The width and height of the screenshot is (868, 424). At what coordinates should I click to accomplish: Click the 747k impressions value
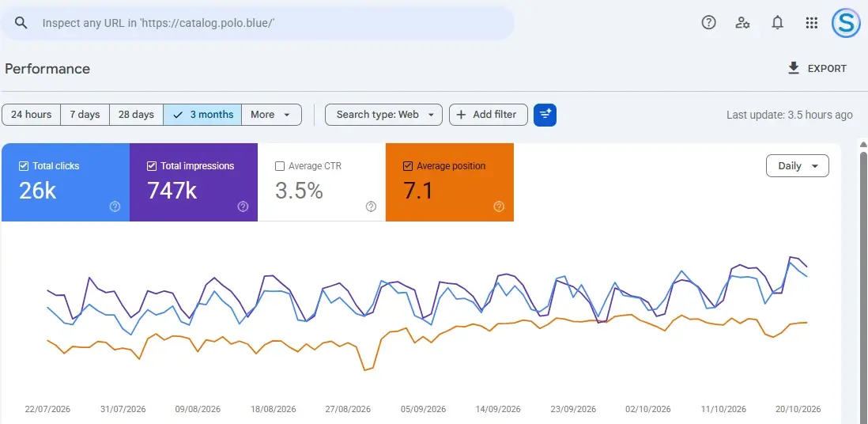tap(172, 190)
